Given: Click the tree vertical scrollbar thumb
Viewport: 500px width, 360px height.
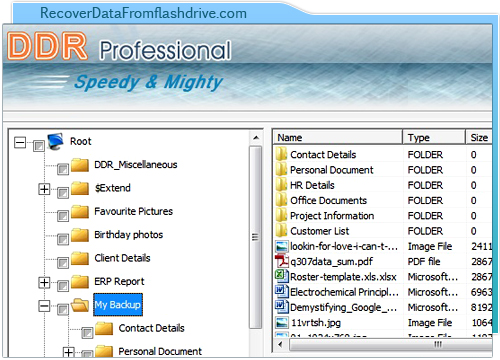Looking at the screenshot, I should (256, 237).
